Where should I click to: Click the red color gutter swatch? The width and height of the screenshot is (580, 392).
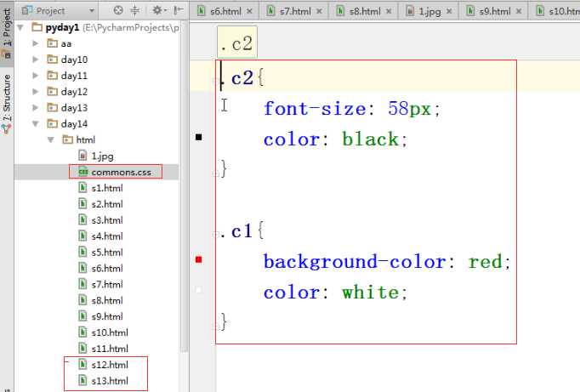[x=199, y=259]
